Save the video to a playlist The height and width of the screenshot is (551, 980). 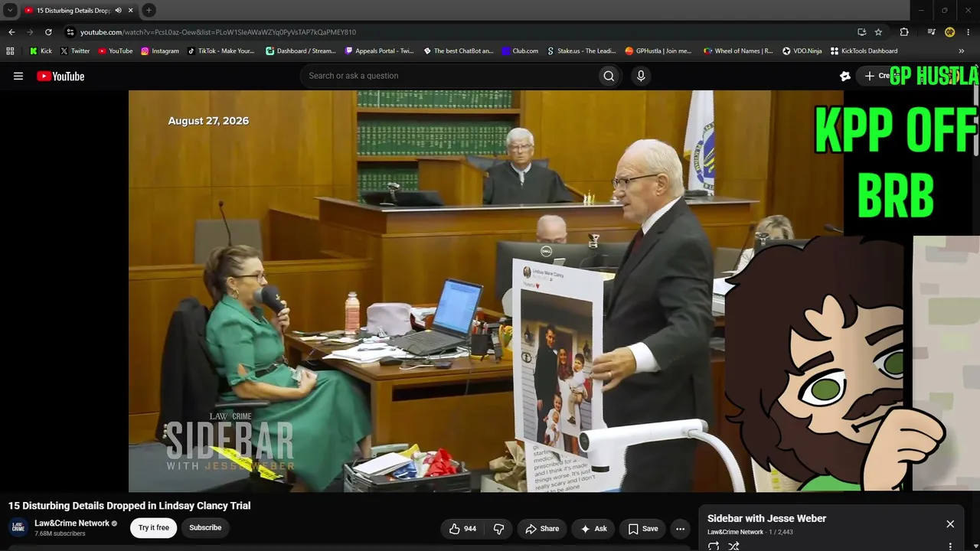click(643, 529)
